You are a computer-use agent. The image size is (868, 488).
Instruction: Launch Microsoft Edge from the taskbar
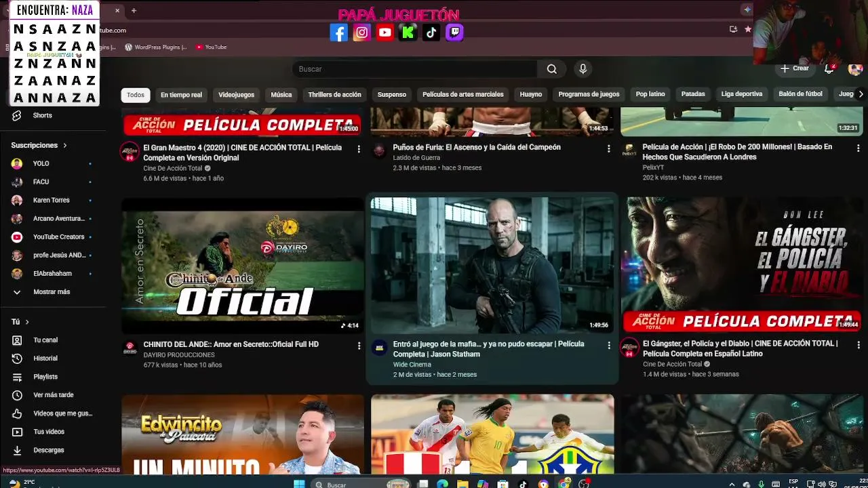tap(442, 484)
